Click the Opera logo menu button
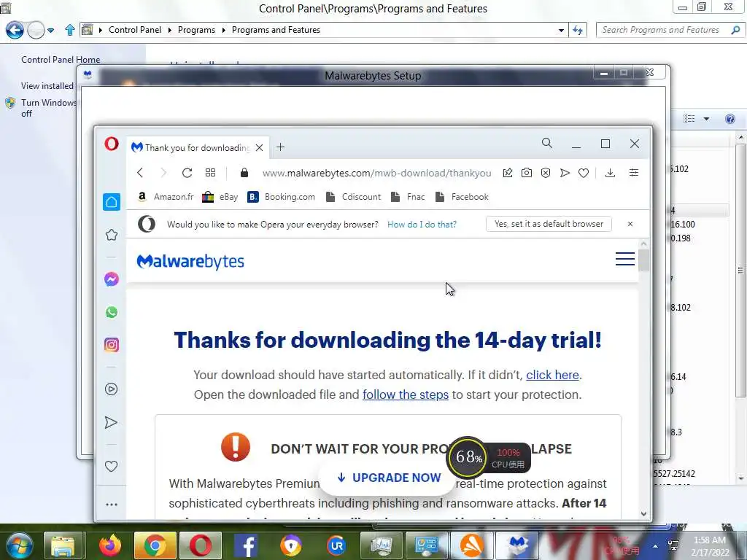 tap(112, 144)
